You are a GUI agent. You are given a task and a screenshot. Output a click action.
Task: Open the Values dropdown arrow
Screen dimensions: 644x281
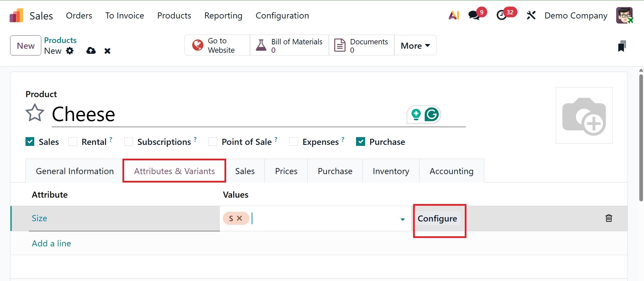point(402,219)
